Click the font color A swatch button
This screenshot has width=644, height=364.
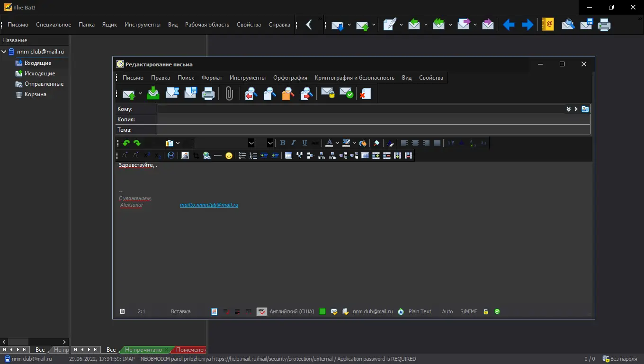click(x=329, y=143)
